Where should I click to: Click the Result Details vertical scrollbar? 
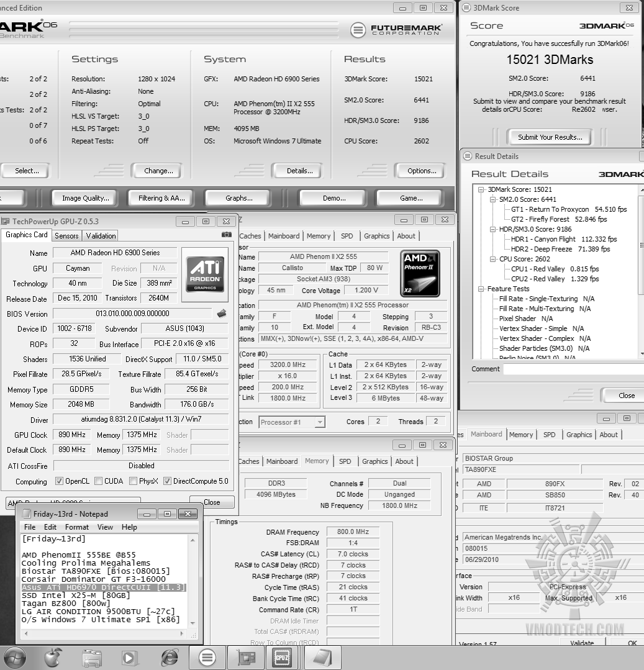pyautogui.click(x=642, y=271)
